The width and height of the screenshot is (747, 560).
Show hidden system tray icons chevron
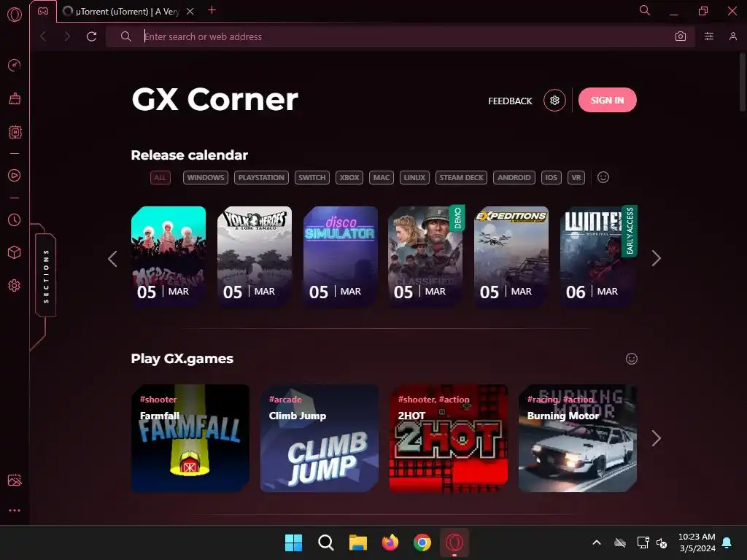(597, 542)
